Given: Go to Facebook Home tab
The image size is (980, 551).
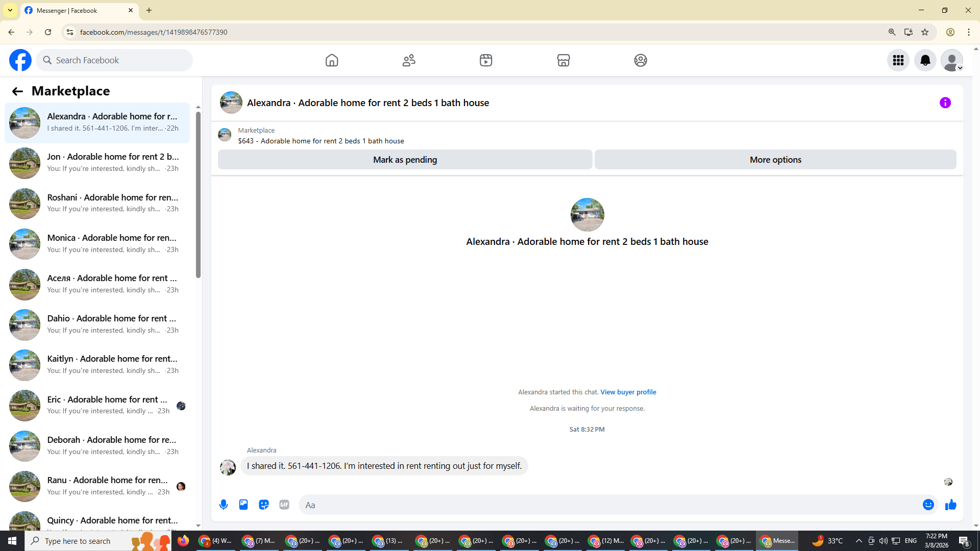Looking at the screenshot, I should [x=332, y=60].
